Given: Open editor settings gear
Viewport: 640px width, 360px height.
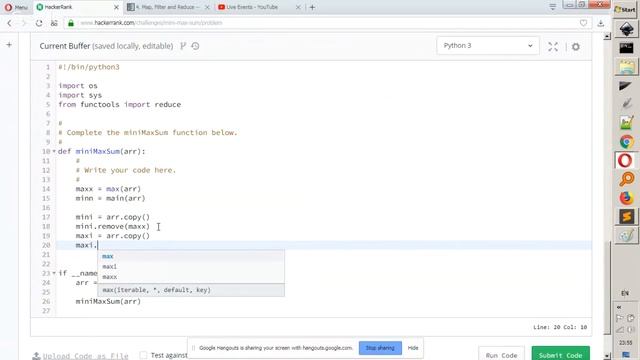Looking at the screenshot, I should point(576,47).
